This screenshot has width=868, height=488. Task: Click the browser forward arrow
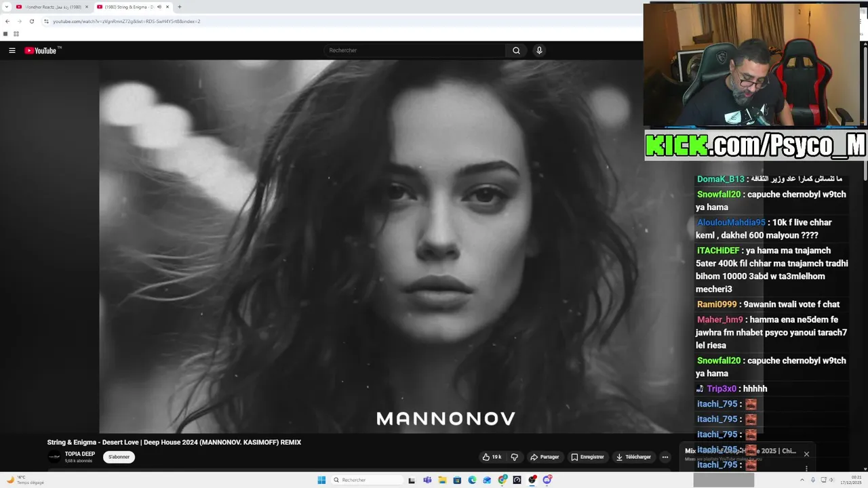(x=19, y=21)
